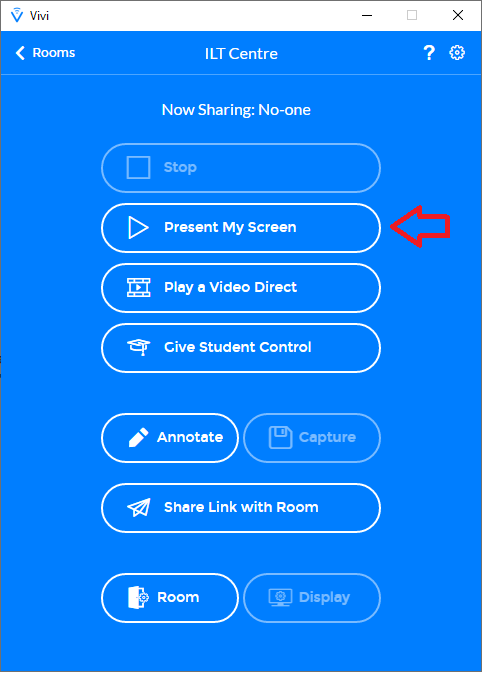Select Give Student Control button
Image resolution: width=482 pixels, height=673 pixels.
point(241,348)
